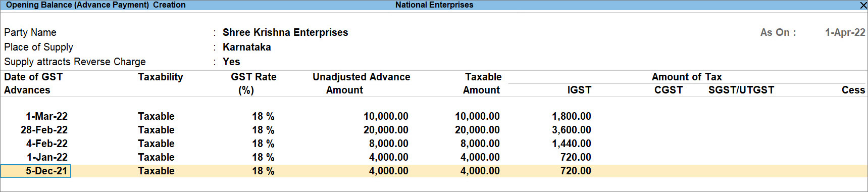This screenshot has width=868, height=192.
Task: Click unadjusted advance amount 10,000.00
Action: (x=386, y=116)
